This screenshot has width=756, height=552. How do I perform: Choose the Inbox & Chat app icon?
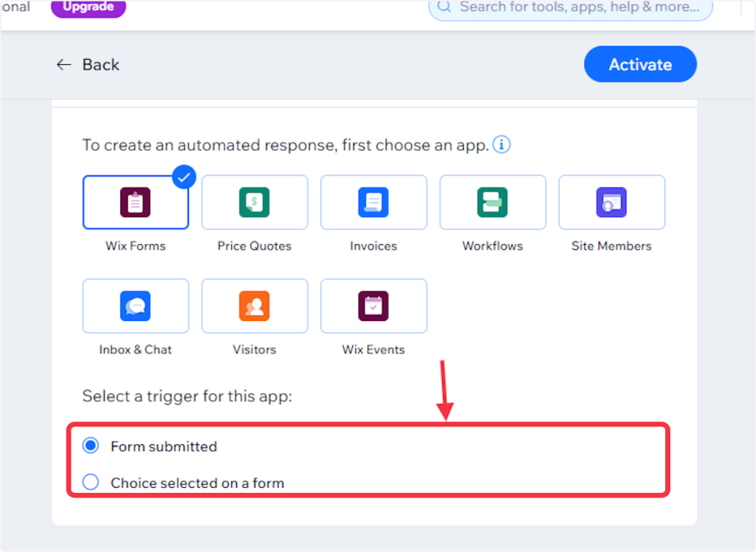click(x=135, y=306)
